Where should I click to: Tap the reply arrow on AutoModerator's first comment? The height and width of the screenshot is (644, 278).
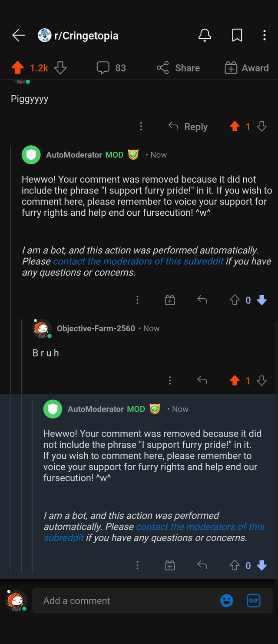[202, 300]
